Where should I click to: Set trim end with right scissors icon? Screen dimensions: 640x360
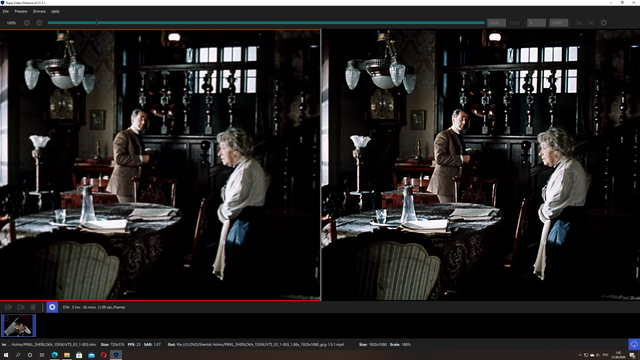591,23
